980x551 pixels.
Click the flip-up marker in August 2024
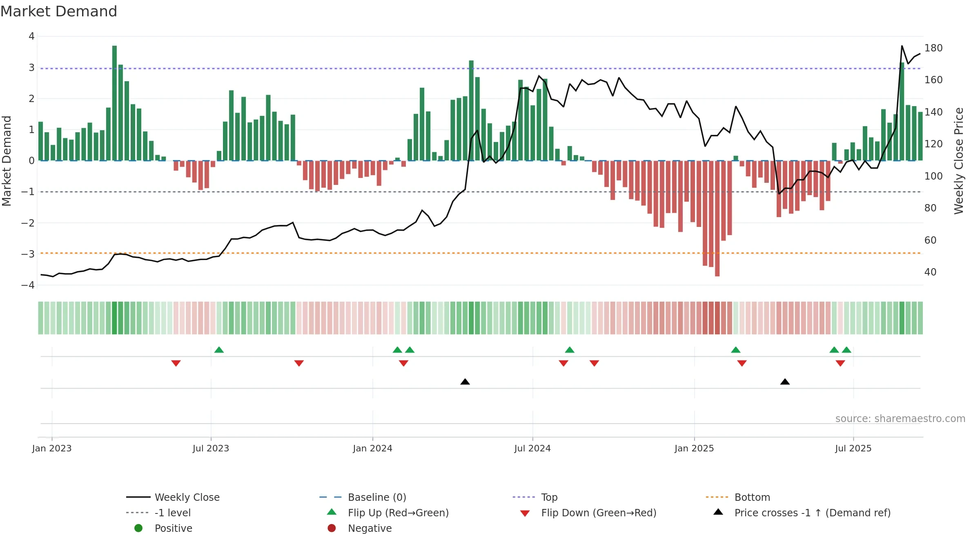point(570,350)
